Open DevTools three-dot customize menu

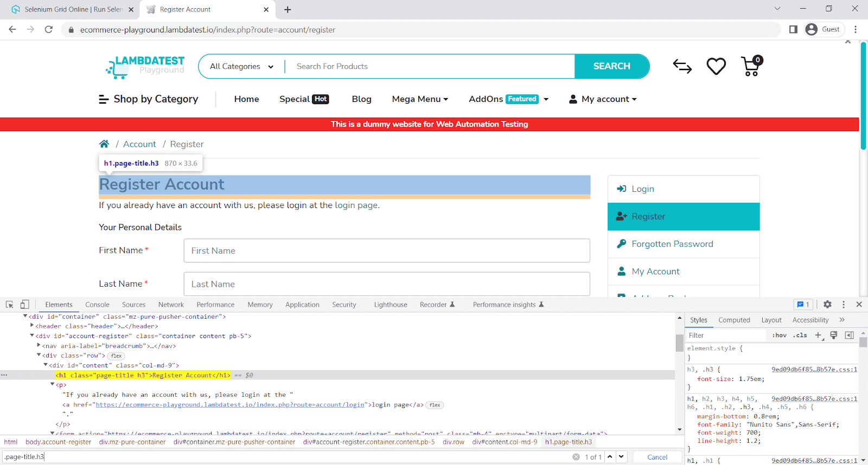[x=844, y=305]
